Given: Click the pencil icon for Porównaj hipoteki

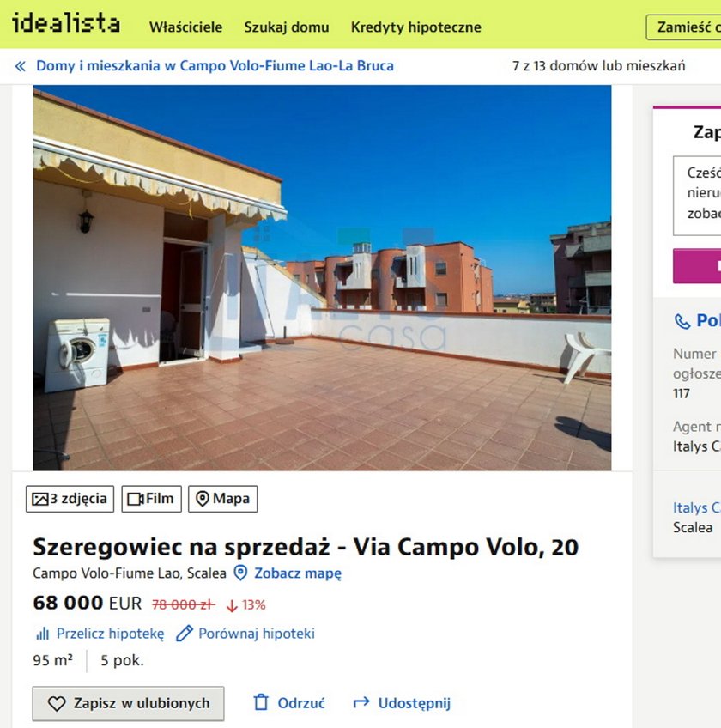Looking at the screenshot, I should pyautogui.click(x=185, y=634).
